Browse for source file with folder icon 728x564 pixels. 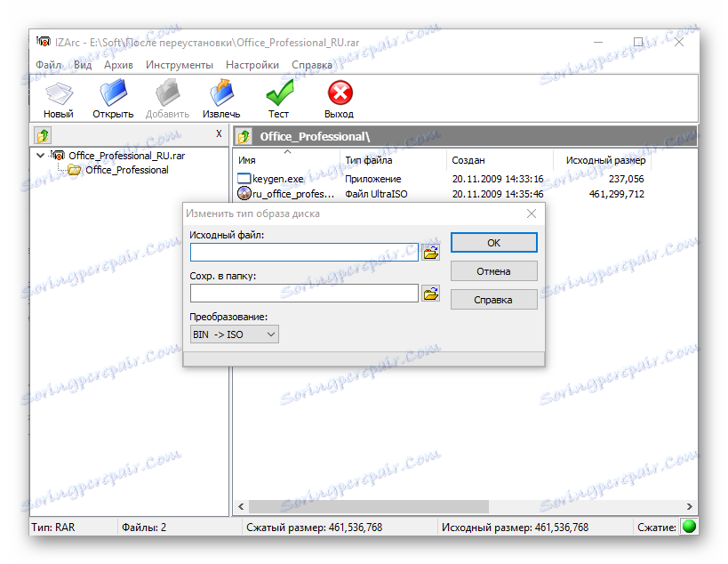(x=430, y=253)
